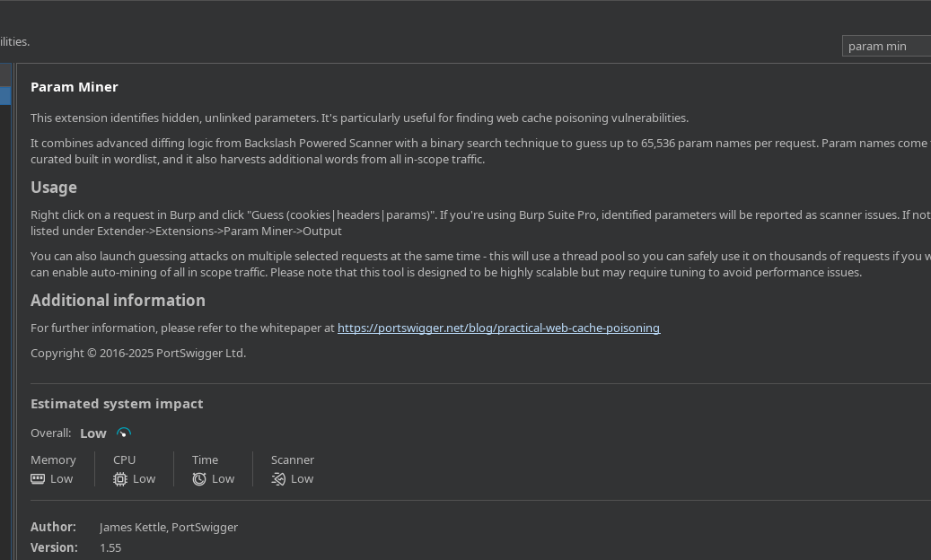The width and height of the screenshot is (931, 560).
Task: Click the Scanner impact icon
Action: (278, 479)
